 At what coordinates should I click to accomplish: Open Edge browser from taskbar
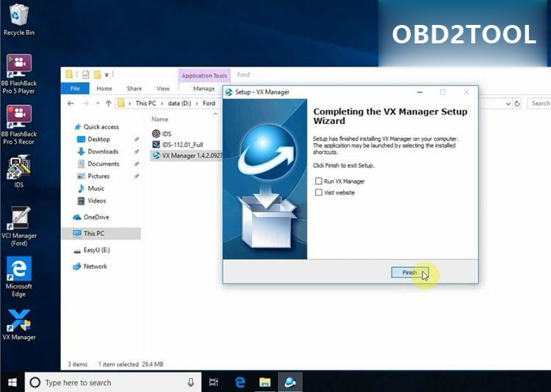(x=240, y=382)
